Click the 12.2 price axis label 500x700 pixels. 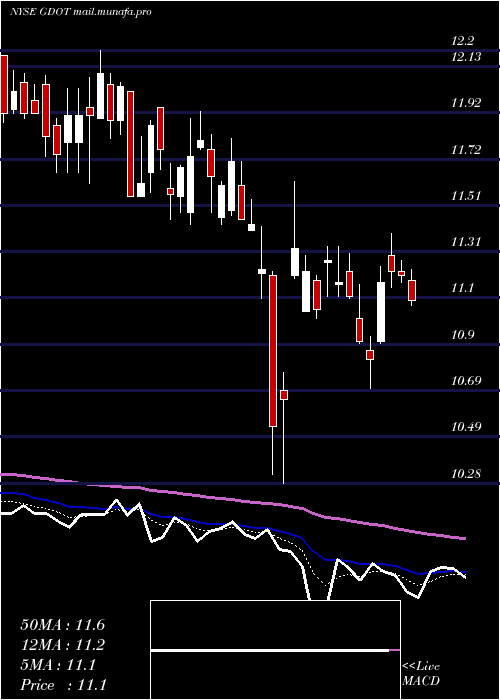pyautogui.click(x=462, y=42)
